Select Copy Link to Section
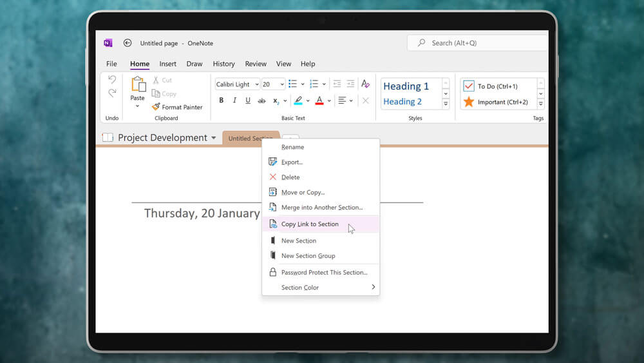This screenshot has width=644, height=363. point(310,224)
